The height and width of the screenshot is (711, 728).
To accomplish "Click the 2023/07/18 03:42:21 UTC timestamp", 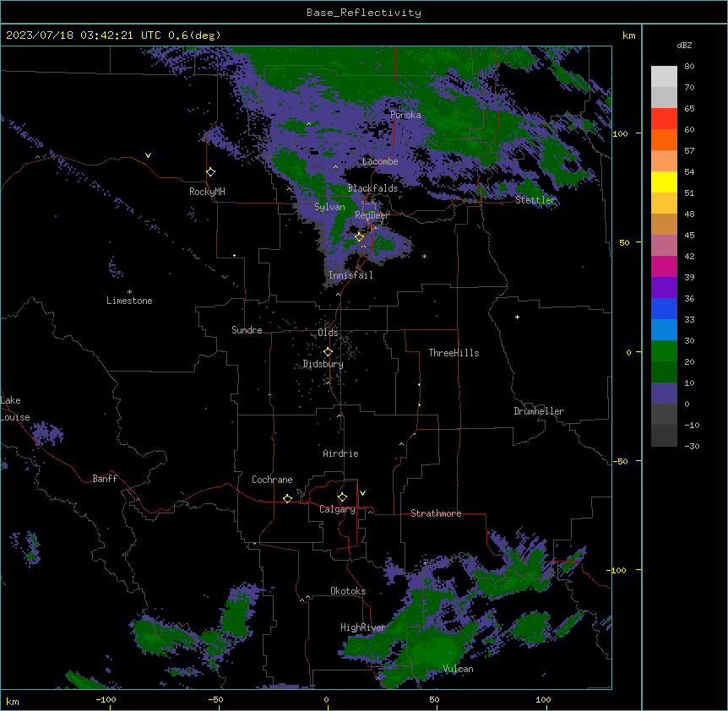I will 83,35.
